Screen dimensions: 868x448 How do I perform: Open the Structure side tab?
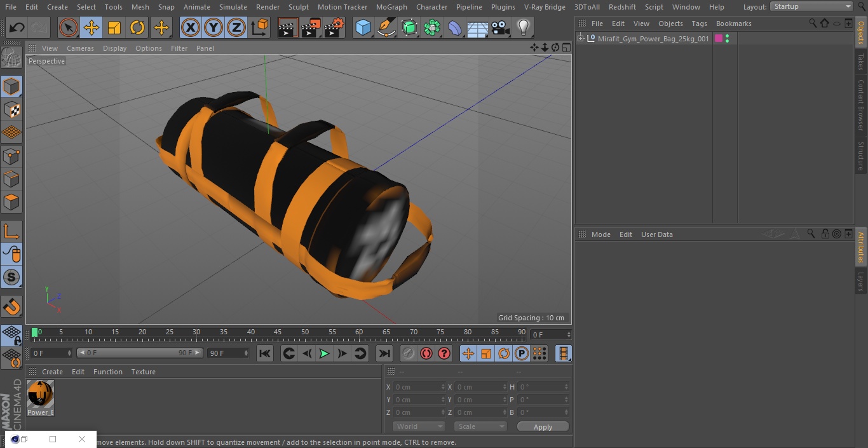pos(861,156)
